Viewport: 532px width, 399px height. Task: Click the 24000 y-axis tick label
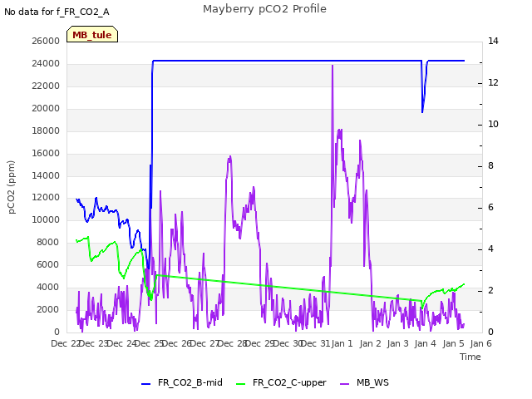[46, 63]
